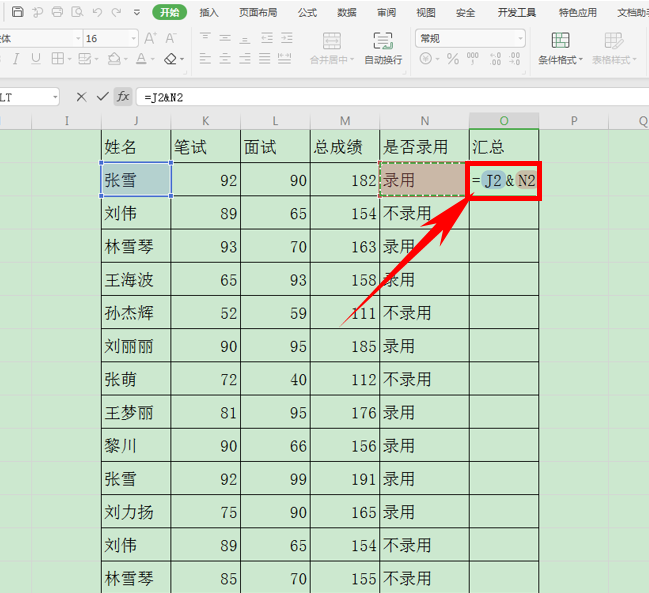Align text right

(x=245, y=58)
